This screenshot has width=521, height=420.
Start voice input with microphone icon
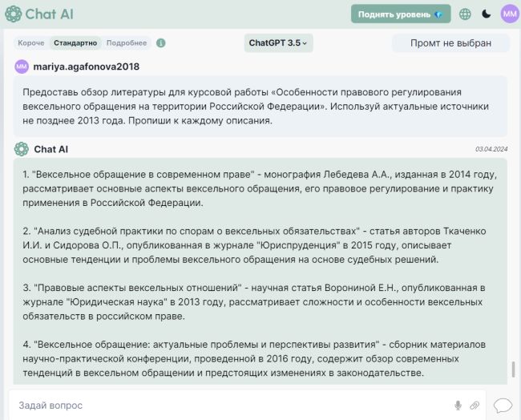click(x=458, y=406)
